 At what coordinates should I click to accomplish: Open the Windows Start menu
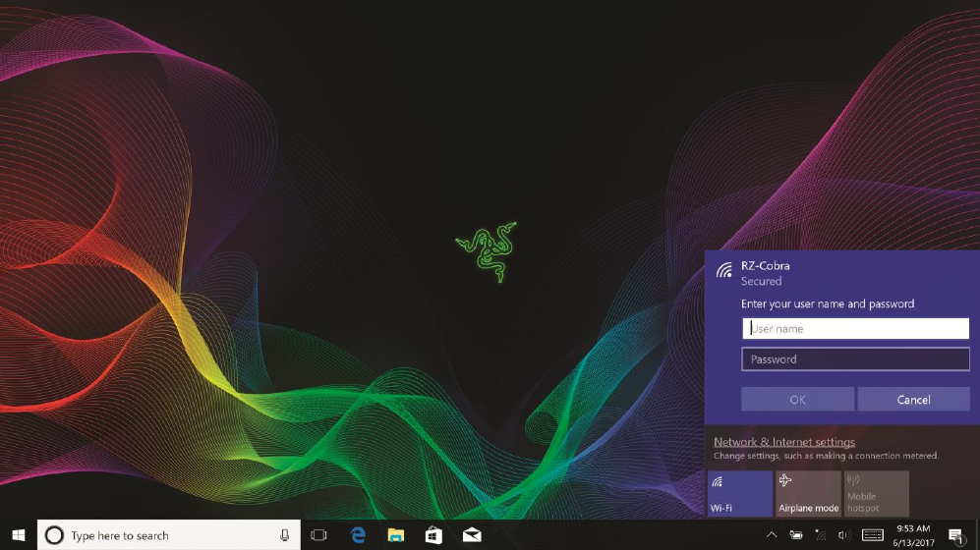18,535
